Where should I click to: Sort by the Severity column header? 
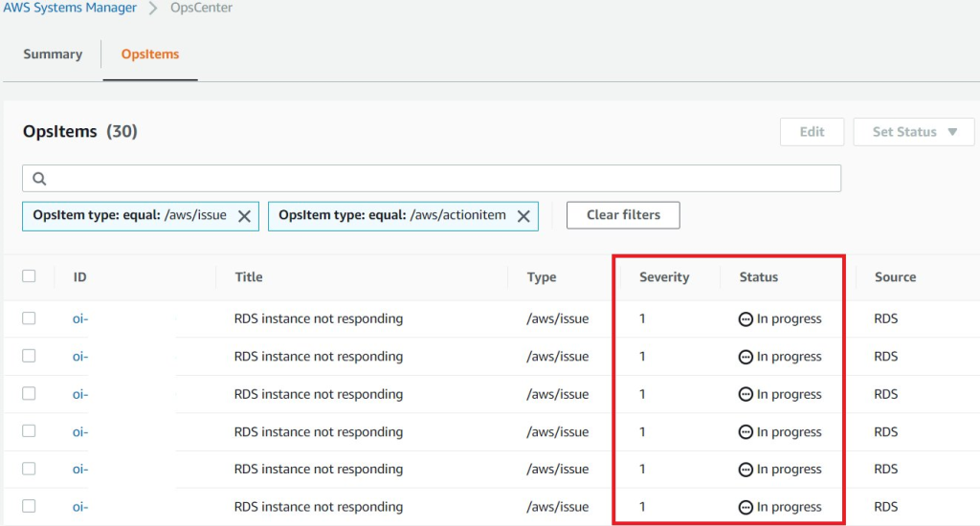point(664,277)
